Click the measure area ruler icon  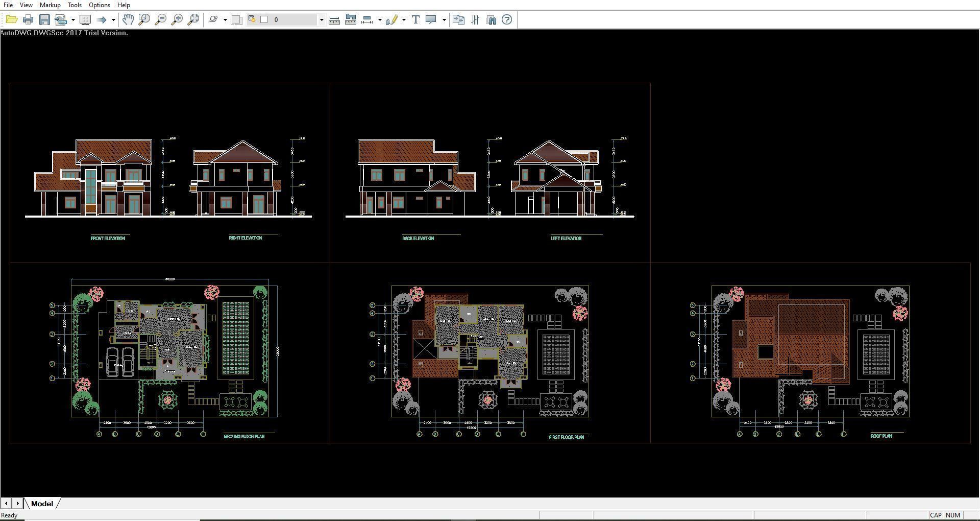tap(351, 20)
